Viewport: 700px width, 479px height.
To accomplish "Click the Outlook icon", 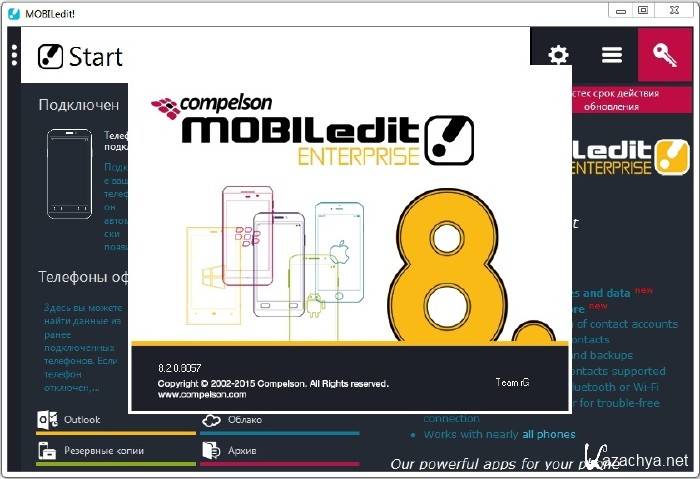I will click(47, 420).
